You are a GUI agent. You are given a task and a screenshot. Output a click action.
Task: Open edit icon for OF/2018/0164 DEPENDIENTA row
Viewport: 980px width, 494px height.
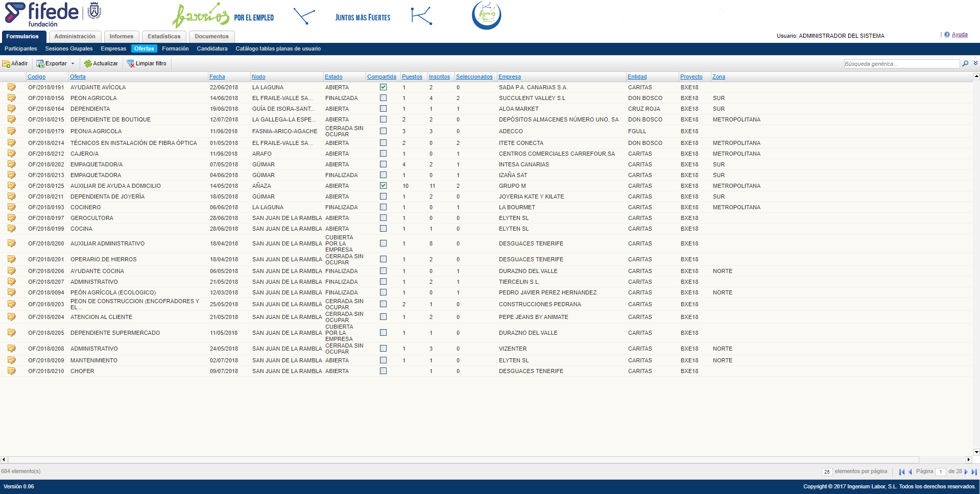(x=11, y=109)
